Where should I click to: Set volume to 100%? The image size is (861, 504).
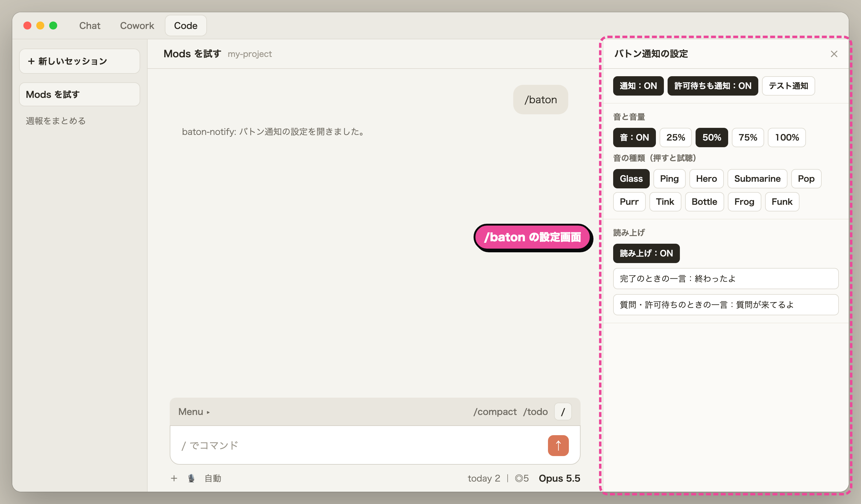pyautogui.click(x=787, y=137)
